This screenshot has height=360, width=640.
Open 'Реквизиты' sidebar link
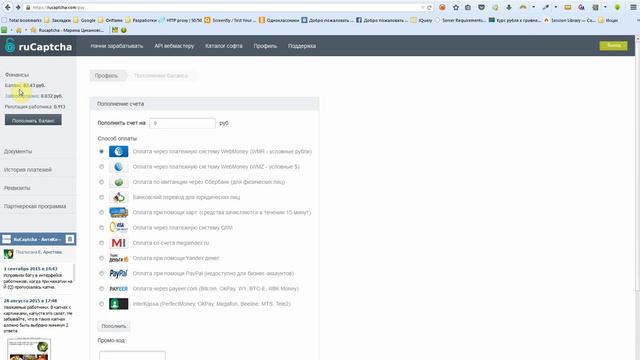coord(17,188)
